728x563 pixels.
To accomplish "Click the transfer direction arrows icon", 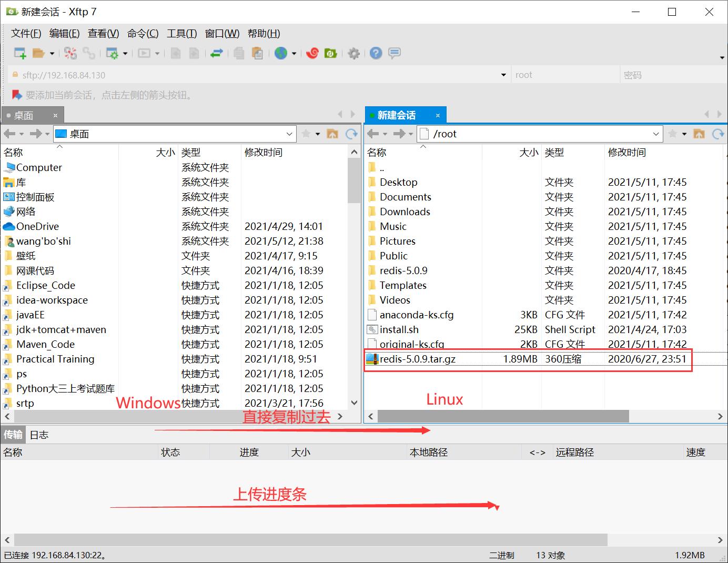I will pyautogui.click(x=217, y=53).
